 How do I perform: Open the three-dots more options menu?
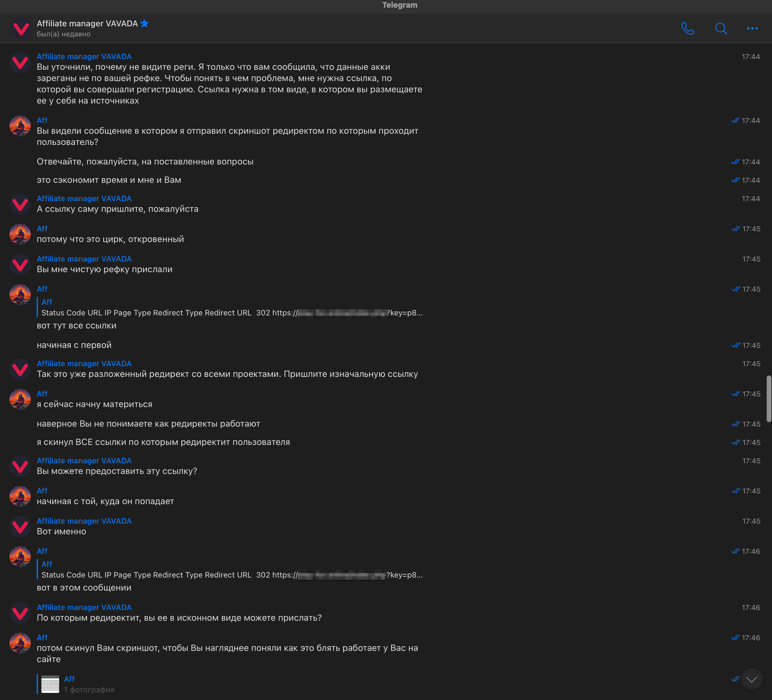pyautogui.click(x=752, y=28)
